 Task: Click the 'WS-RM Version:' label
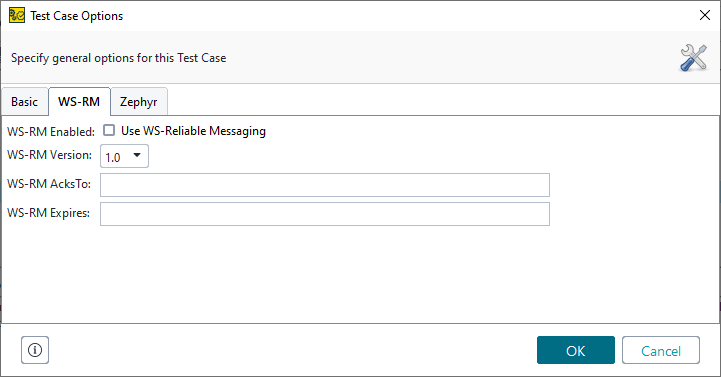(49, 155)
